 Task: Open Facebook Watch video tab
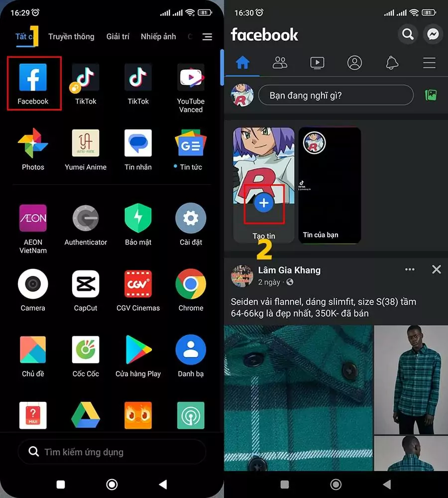[317, 63]
